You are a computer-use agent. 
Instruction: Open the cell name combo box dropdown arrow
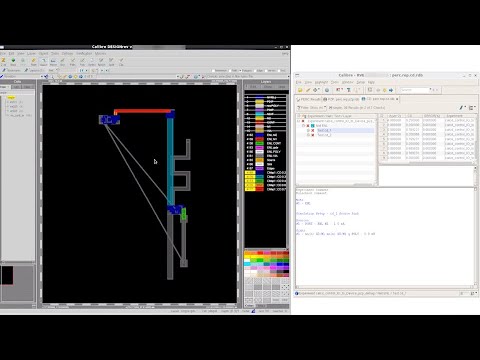[42, 77]
